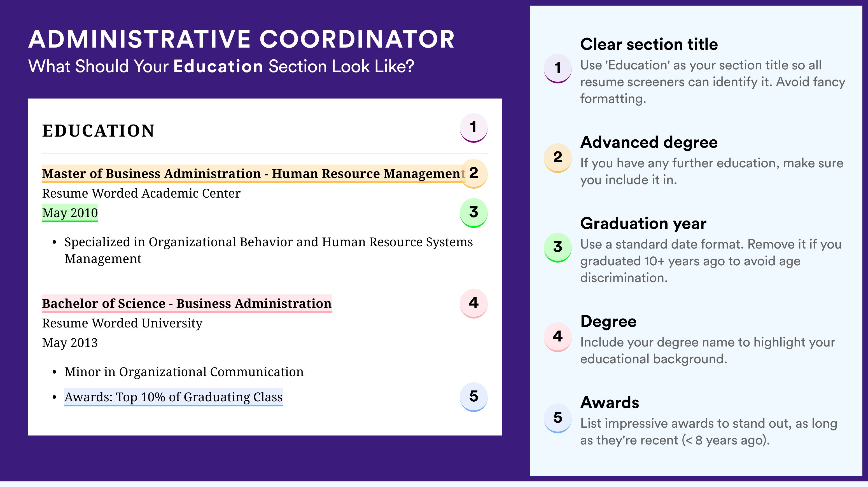This screenshot has width=868, height=487.
Task: Click the number 1 badge next to Clear section title
Action: tap(558, 68)
